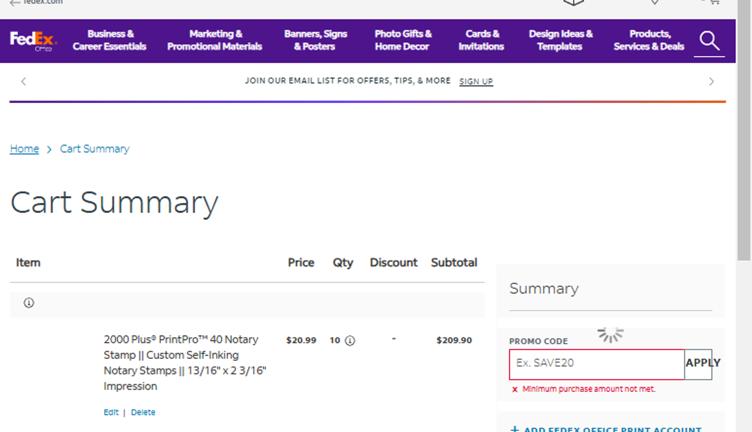Image resolution: width=752 pixels, height=432 pixels.
Task: Open Banners, Signs & Posters menu
Action: 315,40
